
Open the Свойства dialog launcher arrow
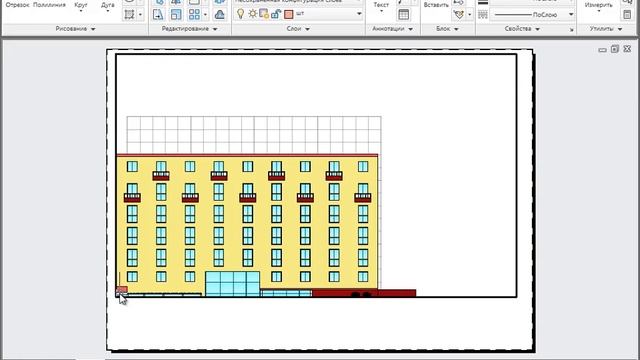click(x=571, y=30)
